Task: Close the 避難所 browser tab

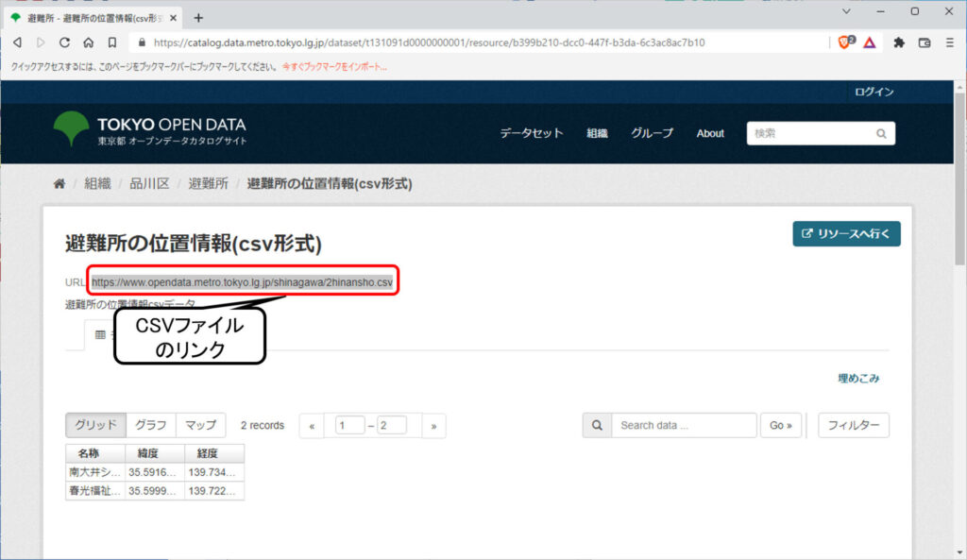Action: pyautogui.click(x=174, y=18)
